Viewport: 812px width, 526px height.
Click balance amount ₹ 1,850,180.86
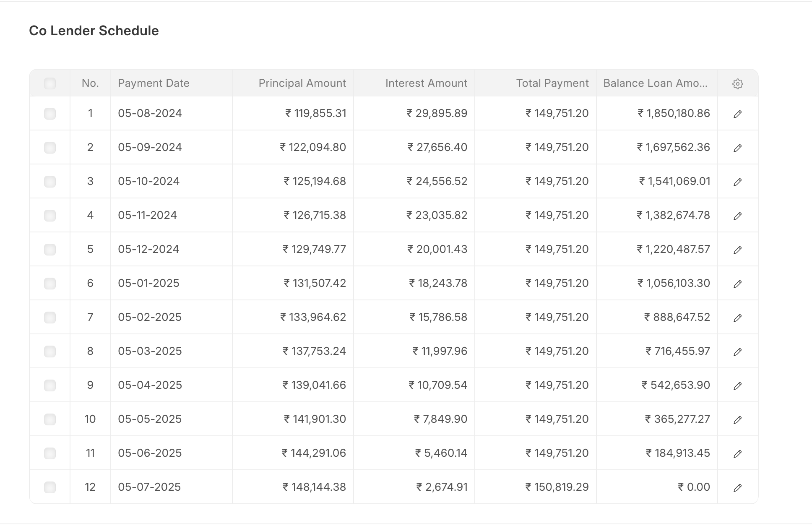tap(674, 113)
